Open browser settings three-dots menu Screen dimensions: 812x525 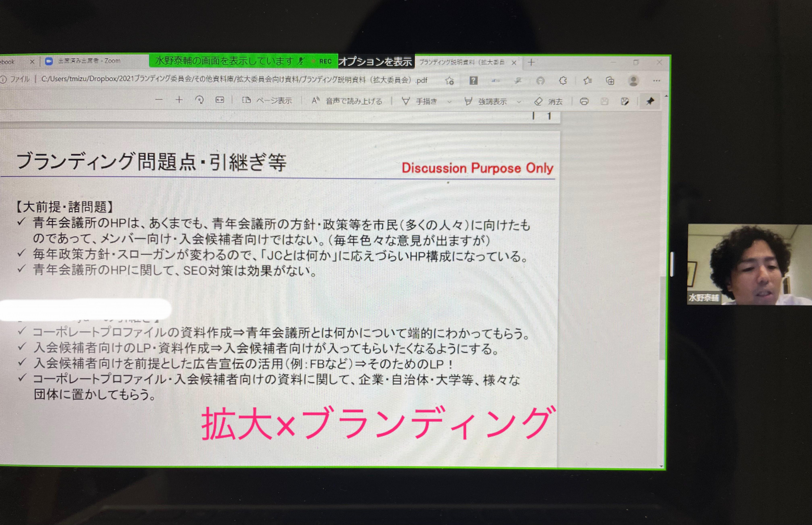[x=657, y=81]
